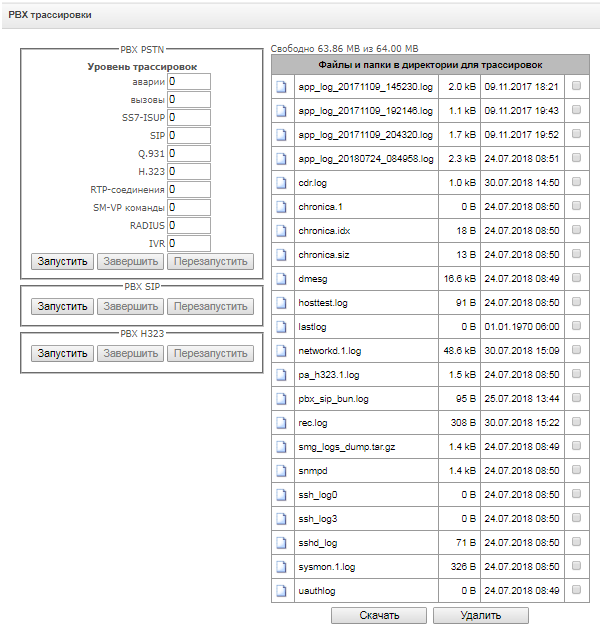
Task: Click the RADIUS level input field
Action: point(189,226)
